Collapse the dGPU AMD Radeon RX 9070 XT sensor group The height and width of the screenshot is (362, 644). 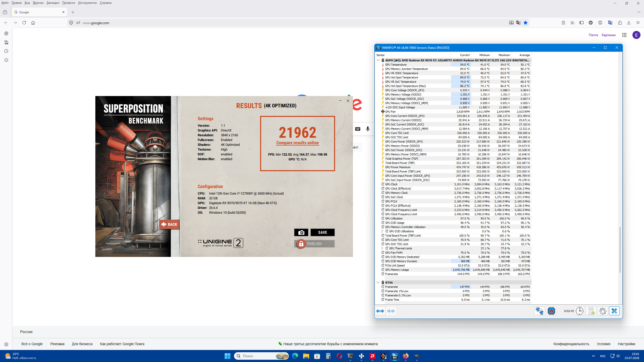pyautogui.click(x=378, y=60)
